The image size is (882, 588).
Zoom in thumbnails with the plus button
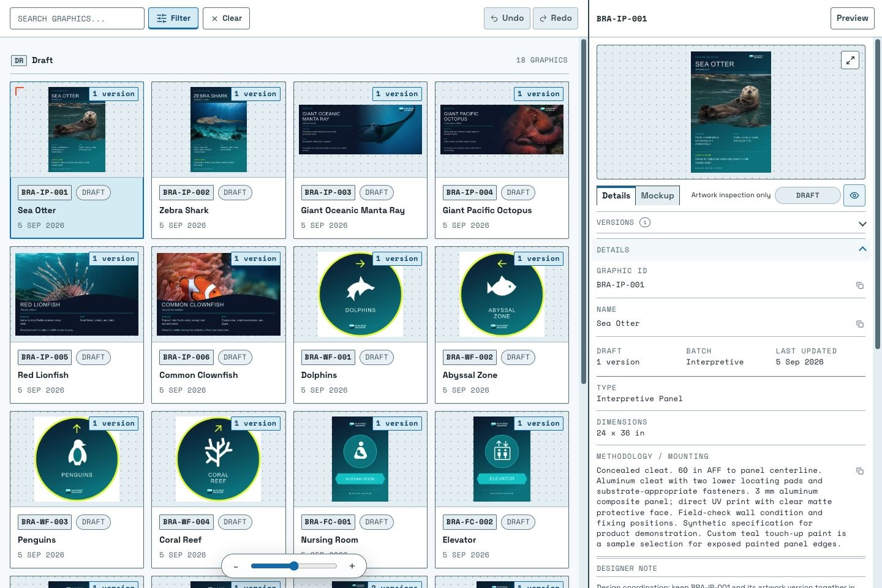(x=352, y=566)
